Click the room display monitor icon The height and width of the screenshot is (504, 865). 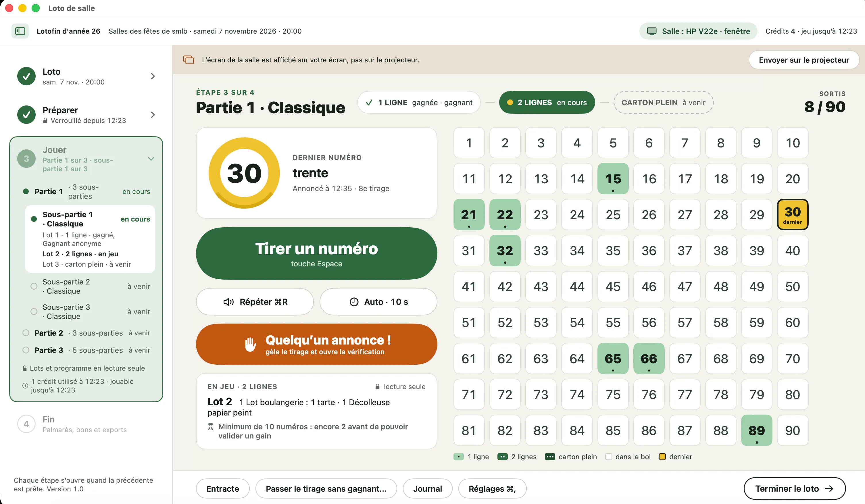(651, 31)
